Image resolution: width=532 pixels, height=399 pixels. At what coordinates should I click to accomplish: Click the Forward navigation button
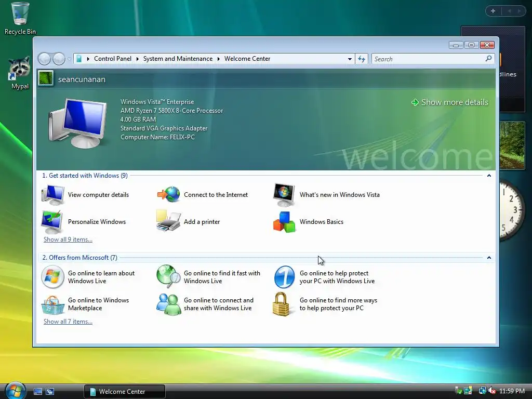click(x=59, y=59)
